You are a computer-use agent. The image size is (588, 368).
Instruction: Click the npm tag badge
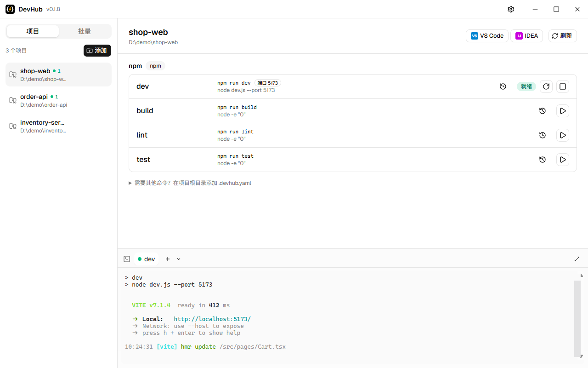[156, 66]
